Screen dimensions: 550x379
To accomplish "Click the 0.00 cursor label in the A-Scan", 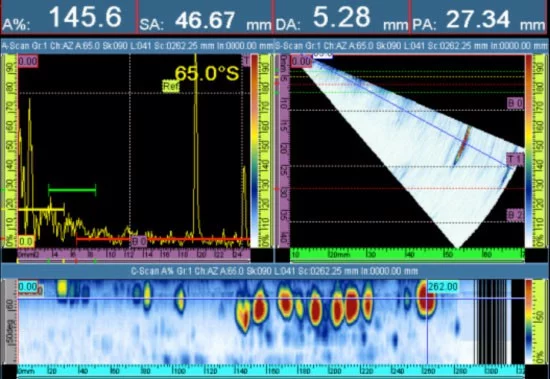I will click(28, 61).
